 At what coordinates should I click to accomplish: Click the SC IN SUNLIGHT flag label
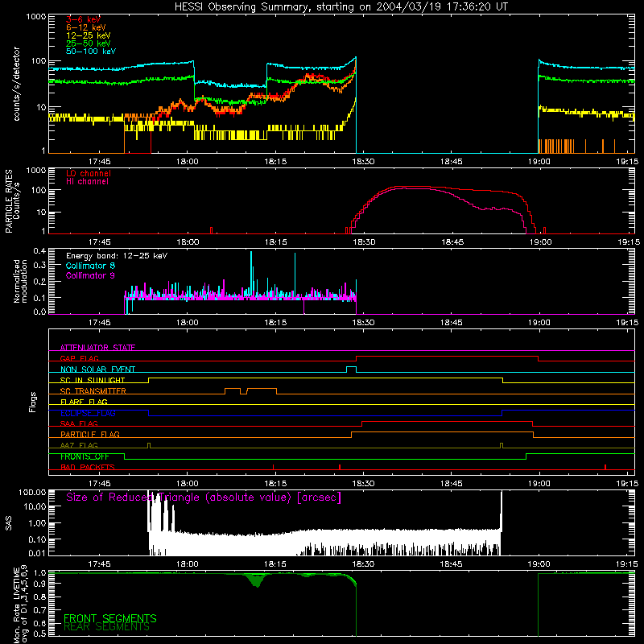[x=93, y=380]
